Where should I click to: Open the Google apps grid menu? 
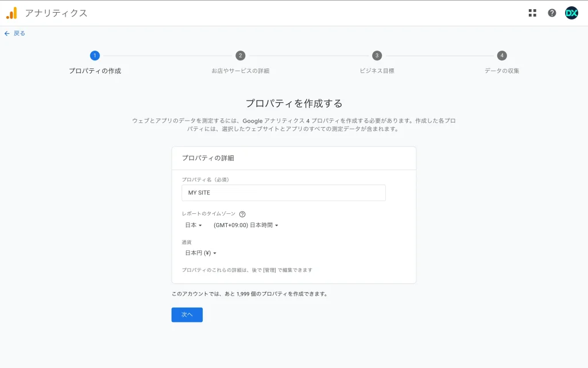532,13
